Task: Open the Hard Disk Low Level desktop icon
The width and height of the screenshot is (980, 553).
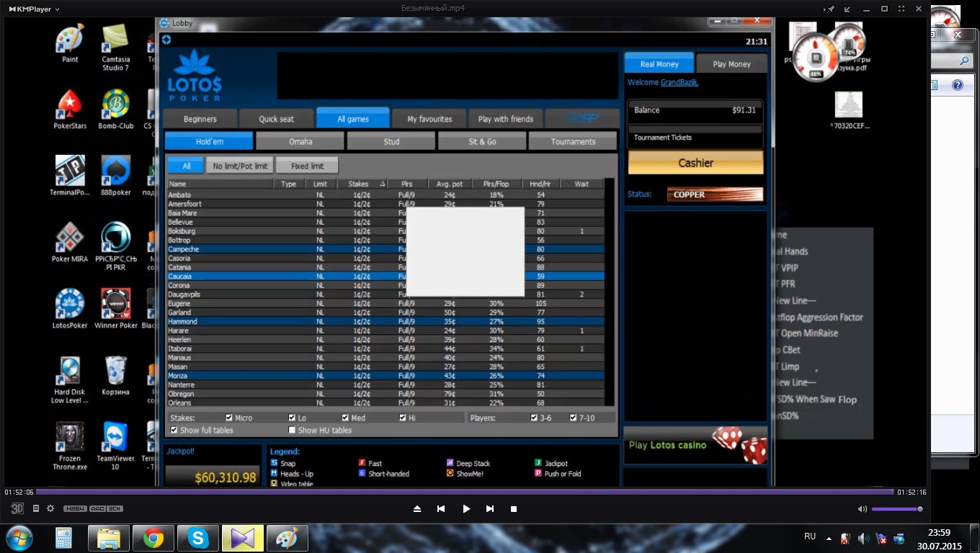Action: (70, 380)
